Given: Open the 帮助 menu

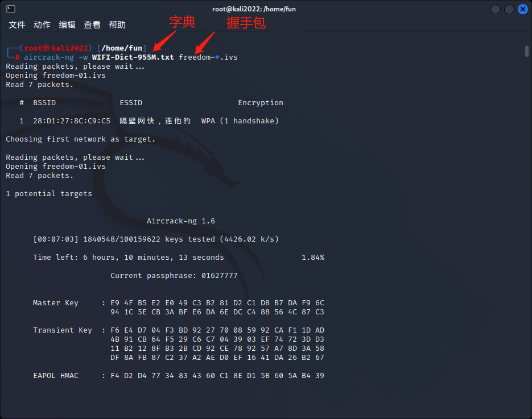Looking at the screenshot, I should [x=117, y=25].
